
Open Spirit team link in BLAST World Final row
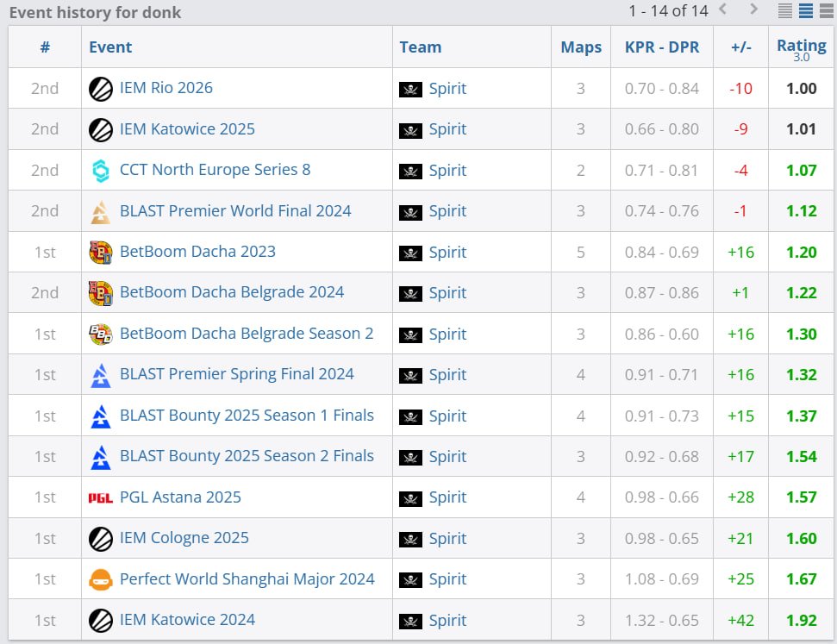click(447, 211)
